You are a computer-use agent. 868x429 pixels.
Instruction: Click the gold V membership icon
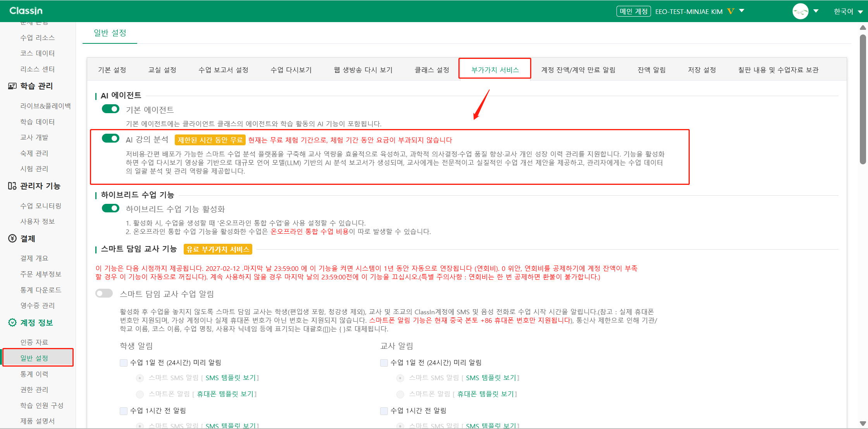click(731, 11)
